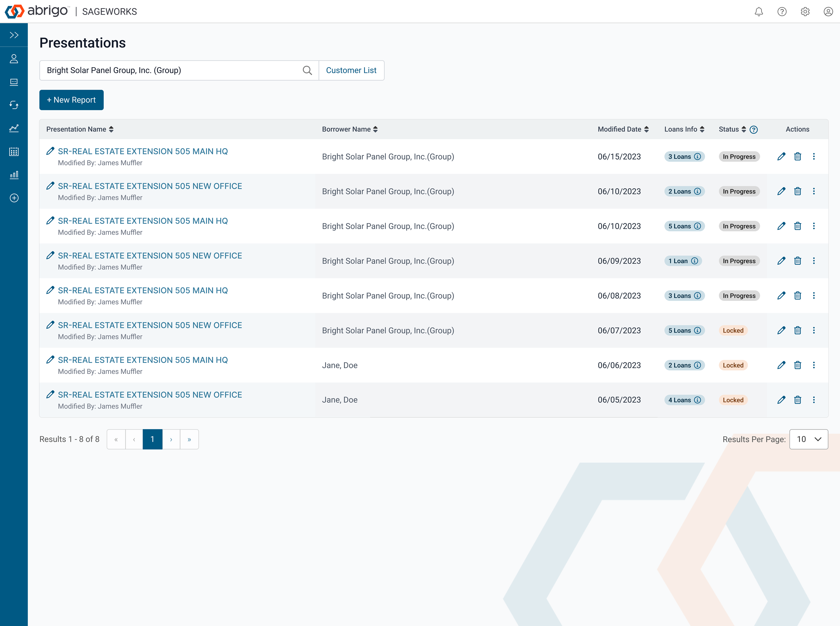
Task: Go to first page of results
Action: point(116,439)
